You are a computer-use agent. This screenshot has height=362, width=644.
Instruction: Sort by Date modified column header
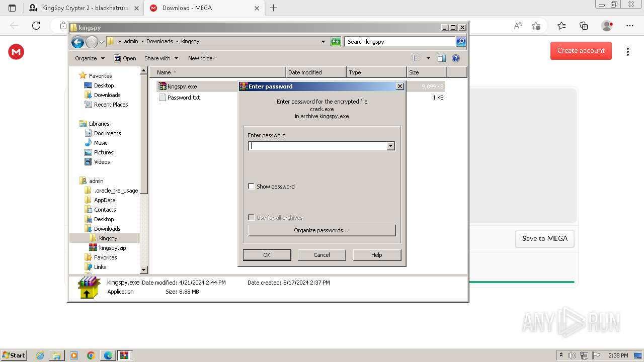point(316,72)
